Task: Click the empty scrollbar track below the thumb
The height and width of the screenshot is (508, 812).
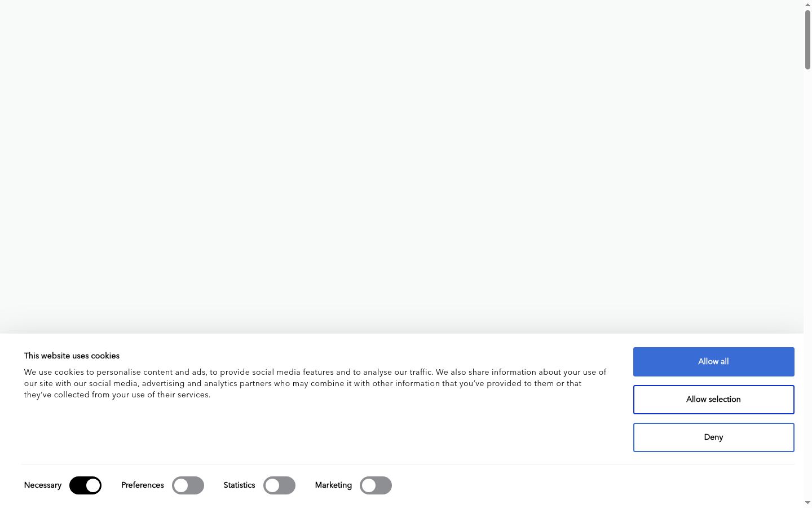Action: coord(807,282)
